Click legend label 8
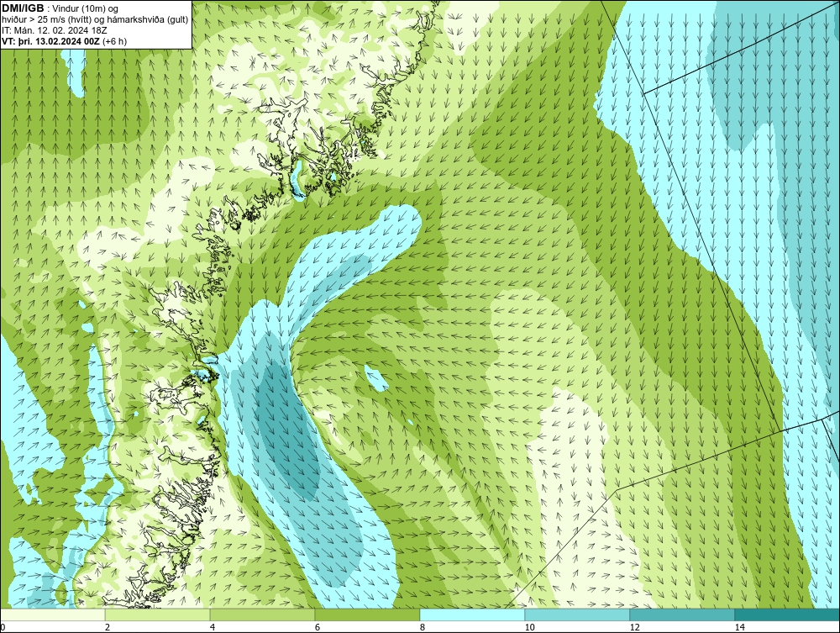 (x=423, y=628)
